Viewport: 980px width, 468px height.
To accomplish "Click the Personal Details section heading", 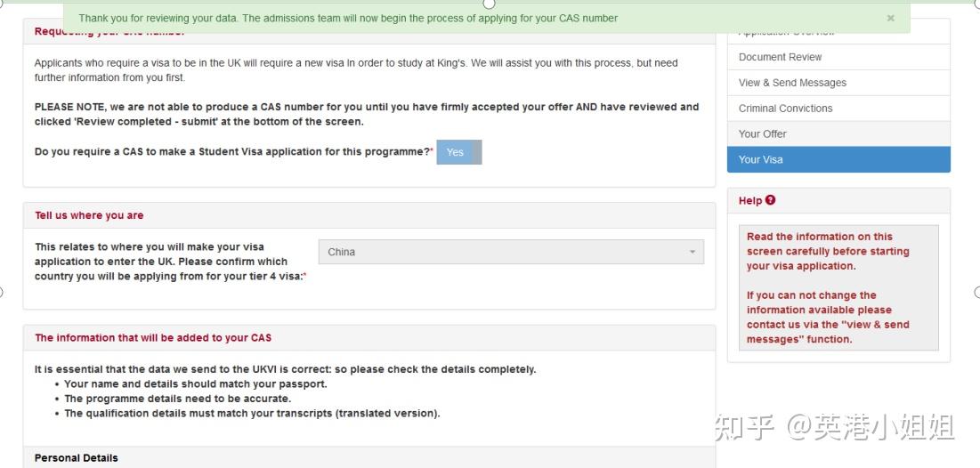I will tap(77, 458).
